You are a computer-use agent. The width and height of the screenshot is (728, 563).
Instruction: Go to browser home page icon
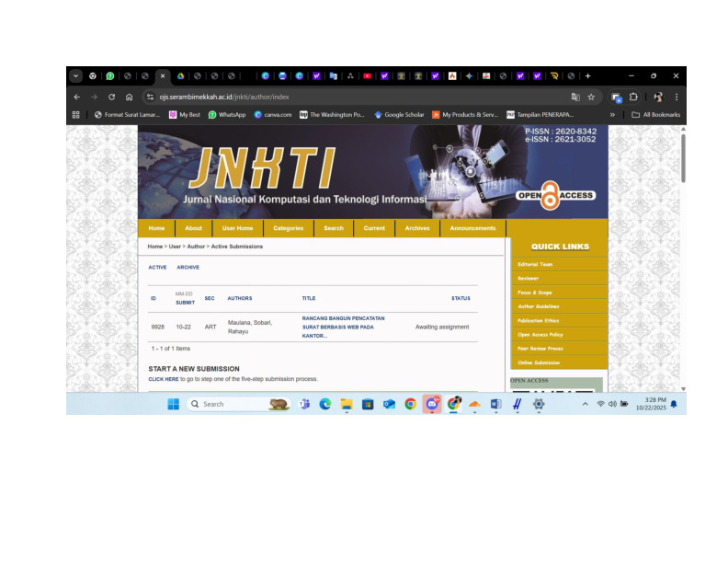pos(129,98)
